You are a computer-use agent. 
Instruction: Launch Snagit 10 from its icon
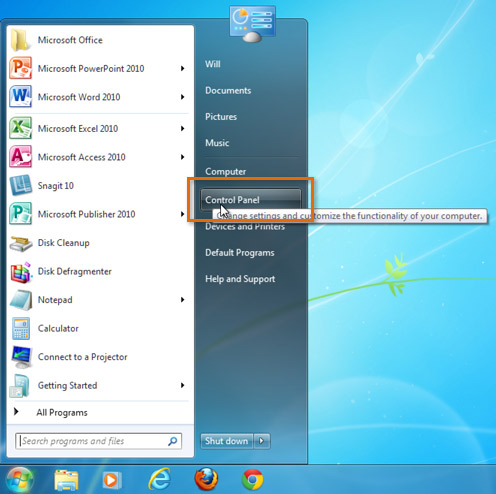coord(21,185)
